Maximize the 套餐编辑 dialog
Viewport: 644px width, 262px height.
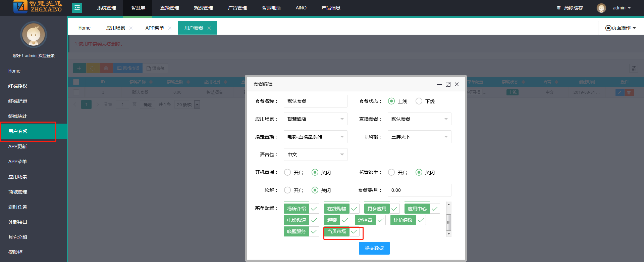tap(448, 84)
